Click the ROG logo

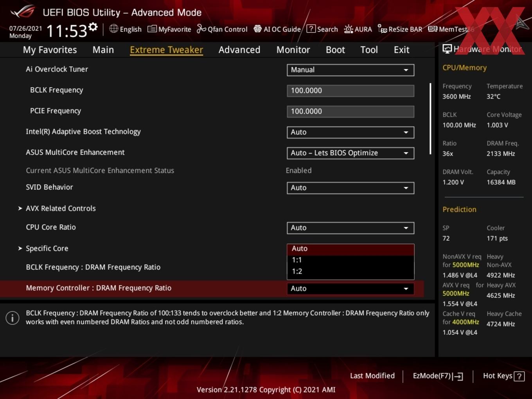point(23,11)
